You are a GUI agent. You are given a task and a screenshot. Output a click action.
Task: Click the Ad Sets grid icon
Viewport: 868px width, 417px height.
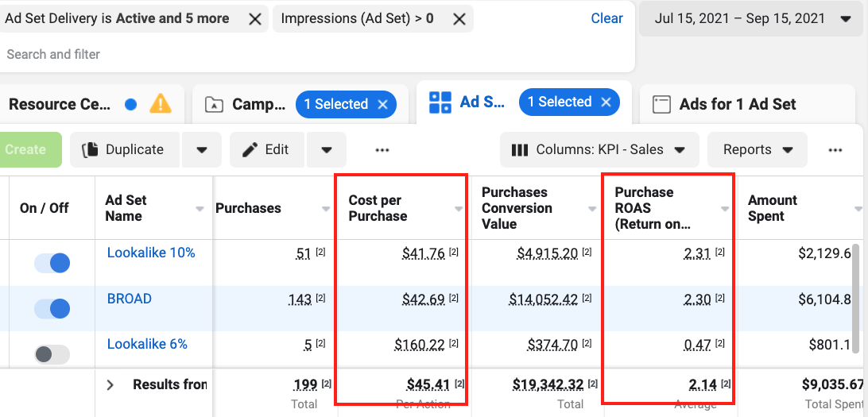440,102
